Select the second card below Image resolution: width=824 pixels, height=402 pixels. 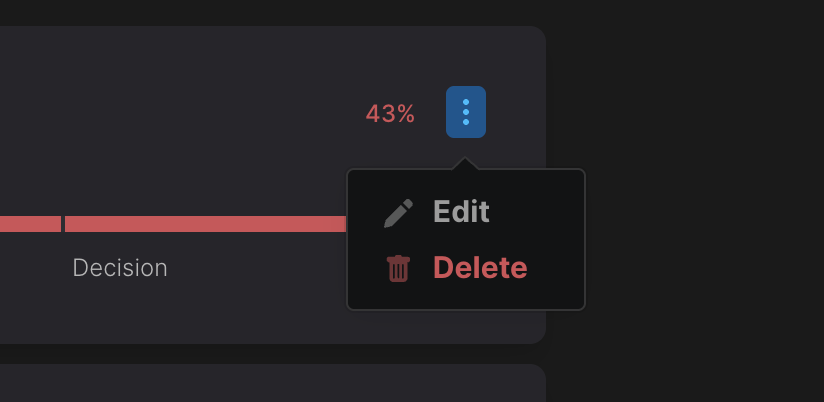coord(270,384)
